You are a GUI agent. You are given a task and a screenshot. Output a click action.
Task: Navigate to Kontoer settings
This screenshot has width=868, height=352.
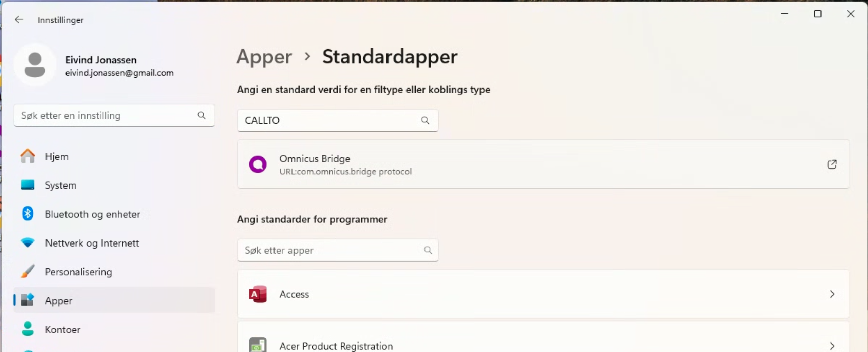(63, 329)
